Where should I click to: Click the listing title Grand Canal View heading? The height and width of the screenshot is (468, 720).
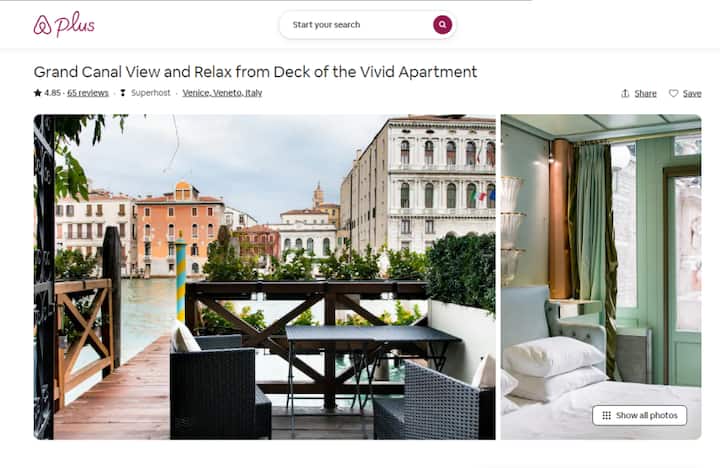click(x=255, y=72)
